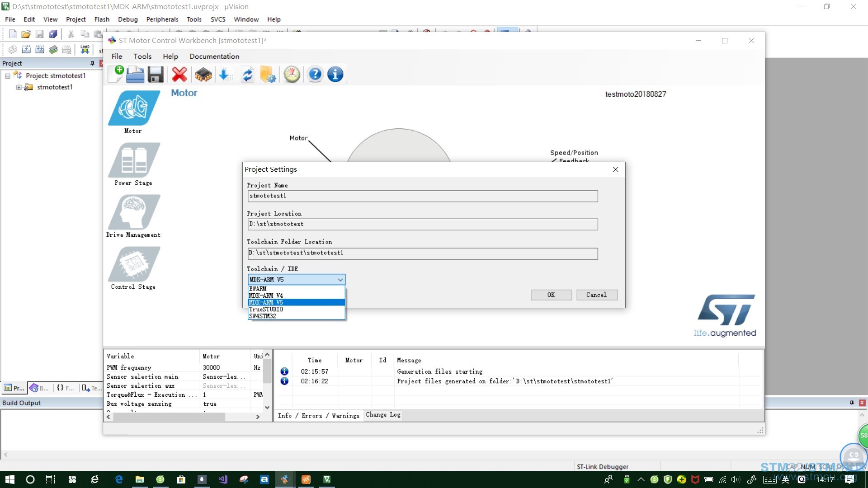Click the PWM frequency value 30000
The height and width of the screenshot is (488, 868).
click(211, 368)
